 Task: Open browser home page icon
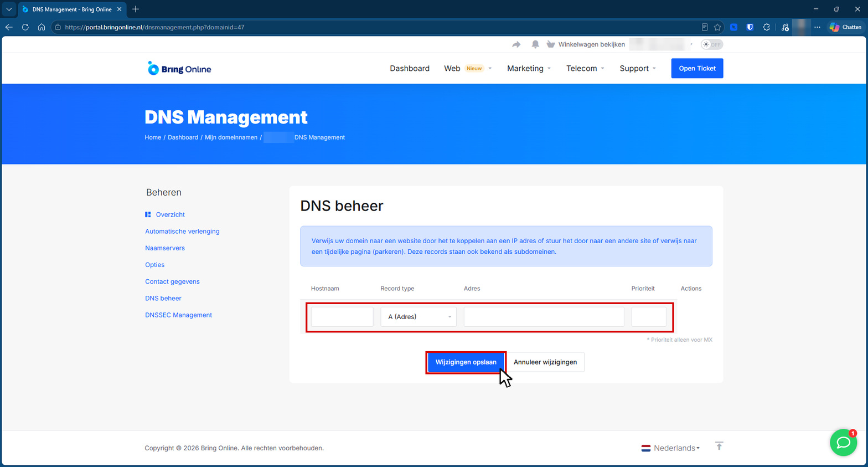point(42,27)
